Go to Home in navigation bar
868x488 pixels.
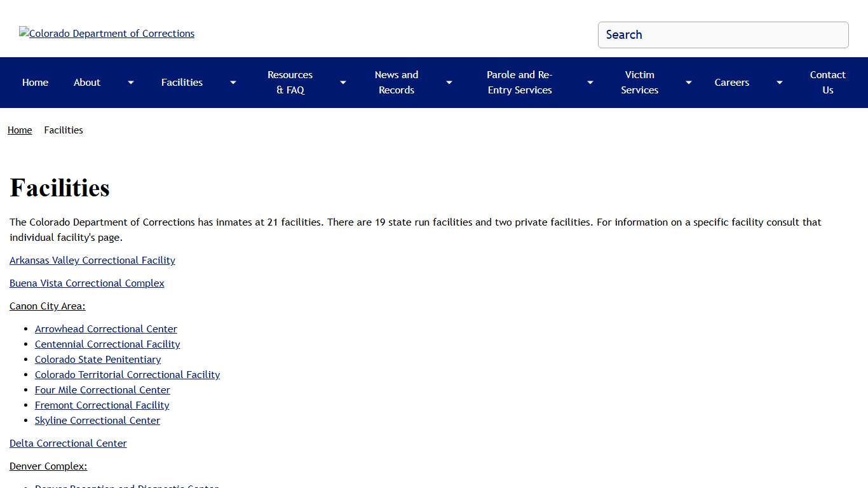click(35, 83)
